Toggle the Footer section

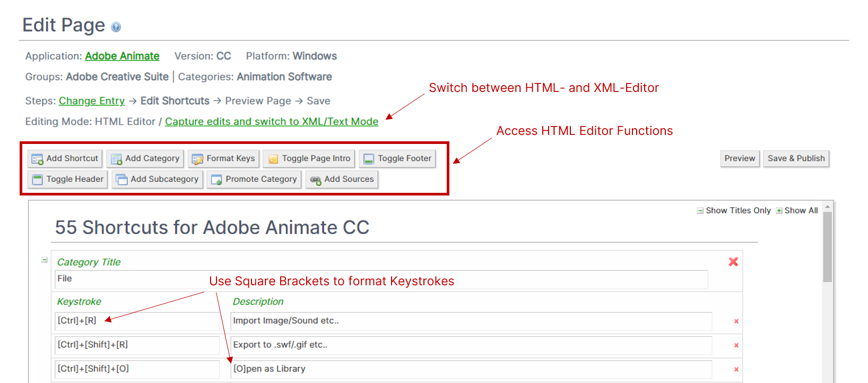397,158
